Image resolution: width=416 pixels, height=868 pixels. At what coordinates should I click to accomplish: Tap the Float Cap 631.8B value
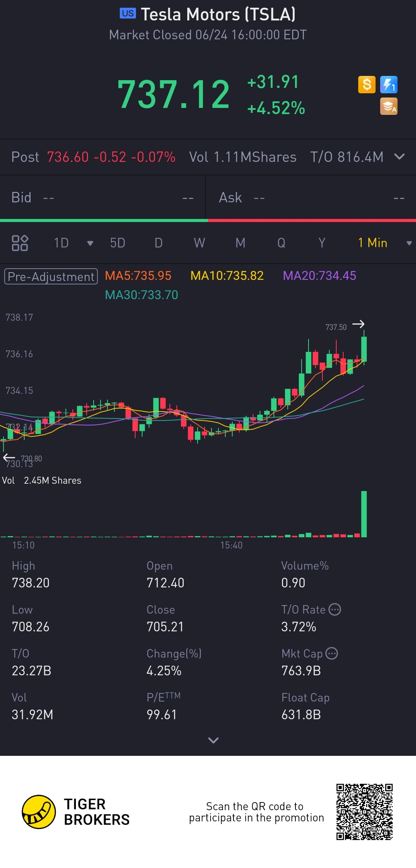(301, 715)
